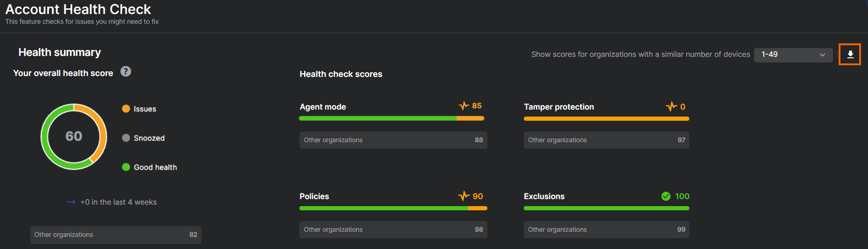
Task: Open the Exclusions health check
Action: [544, 196]
